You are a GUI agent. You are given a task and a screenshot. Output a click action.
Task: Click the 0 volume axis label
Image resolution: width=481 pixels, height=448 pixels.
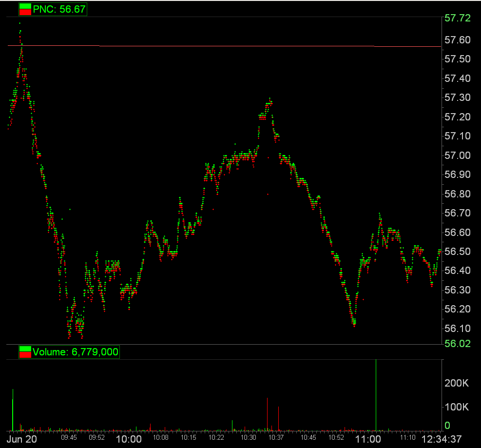(447, 426)
